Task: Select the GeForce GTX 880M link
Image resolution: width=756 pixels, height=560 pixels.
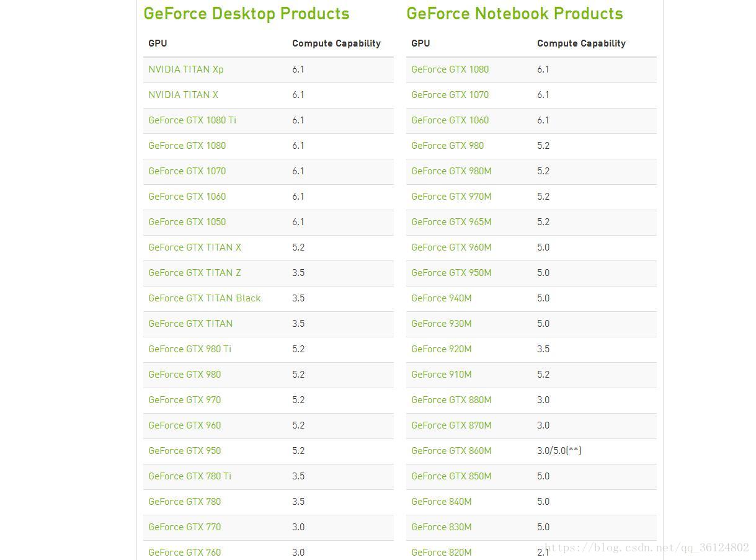Action: click(x=451, y=400)
